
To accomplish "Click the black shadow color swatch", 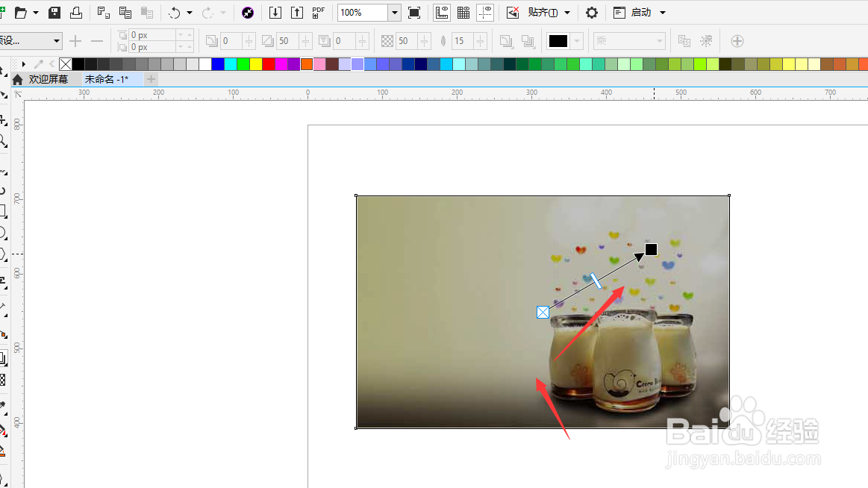I will tap(558, 40).
